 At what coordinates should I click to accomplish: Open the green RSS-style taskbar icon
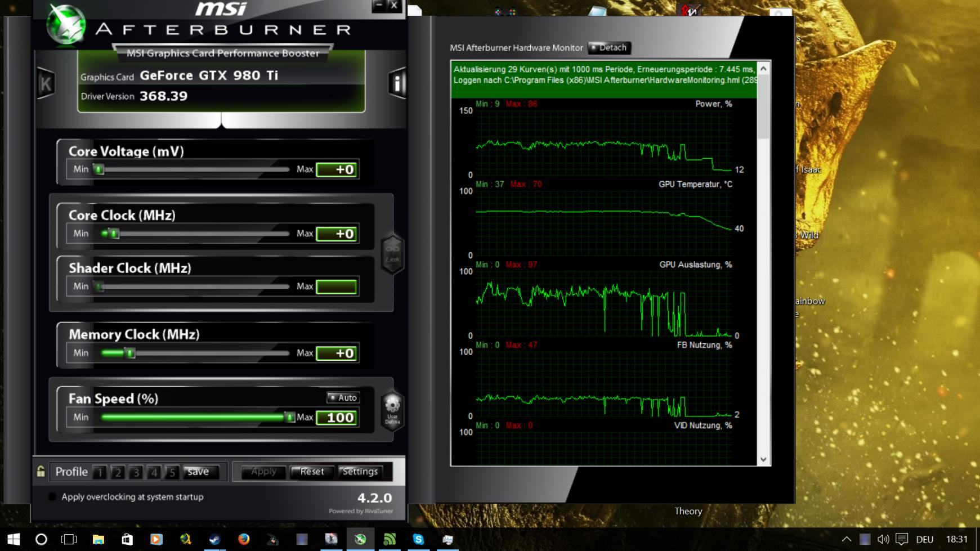coord(390,539)
